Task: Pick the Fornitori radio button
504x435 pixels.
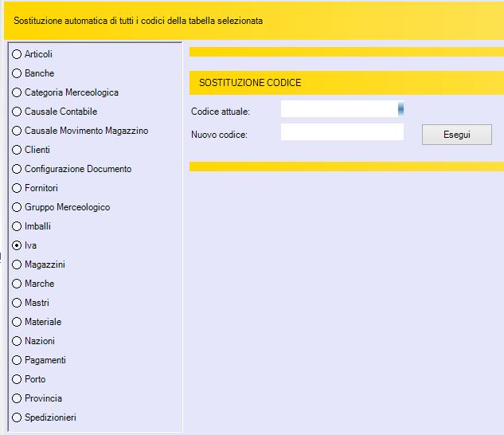Action: [x=17, y=188]
